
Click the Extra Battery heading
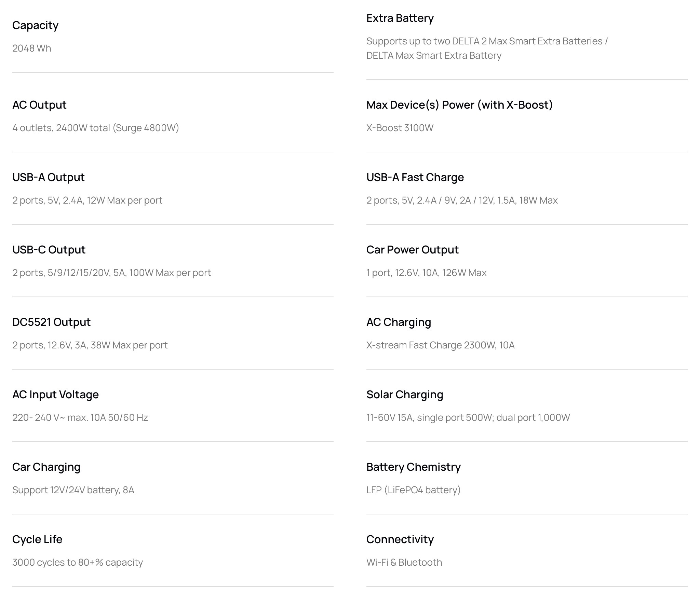tap(400, 18)
